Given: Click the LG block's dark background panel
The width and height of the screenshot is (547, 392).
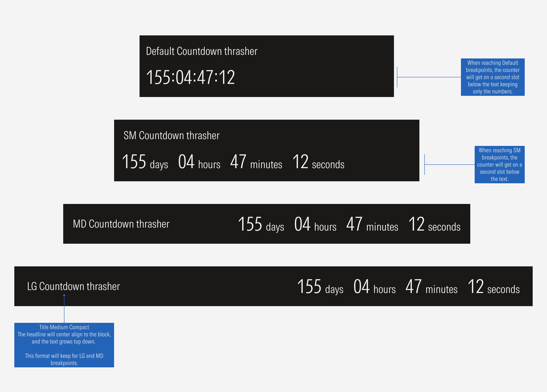Looking at the screenshot, I should (193, 286).
